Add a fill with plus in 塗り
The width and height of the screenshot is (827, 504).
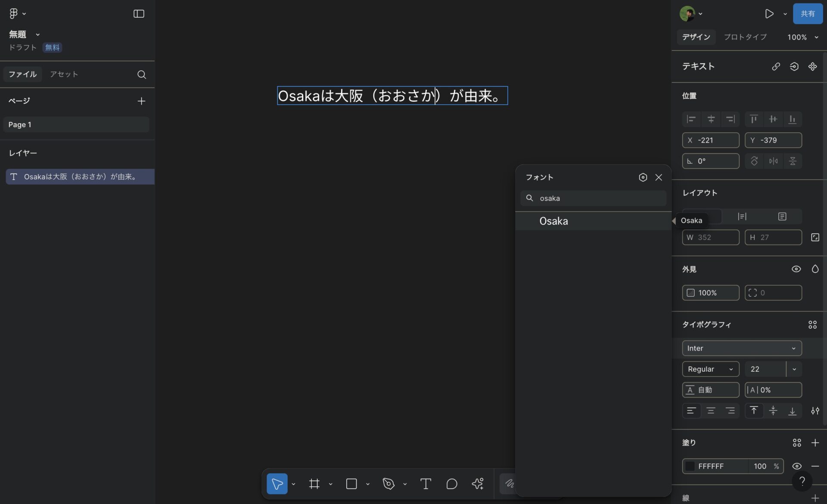coord(815,443)
